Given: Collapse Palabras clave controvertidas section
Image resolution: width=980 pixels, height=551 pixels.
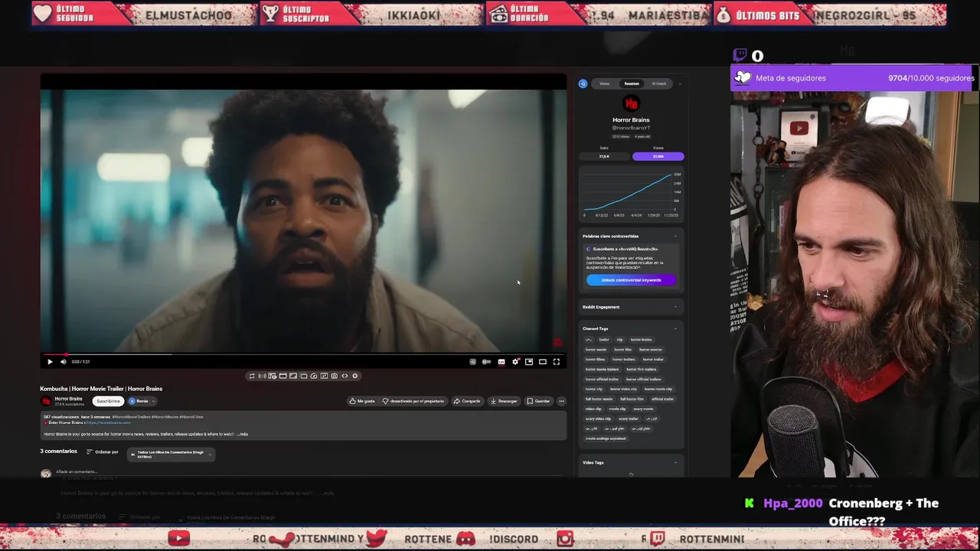Looking at the screenshot, I should click(x=675, y=236).
